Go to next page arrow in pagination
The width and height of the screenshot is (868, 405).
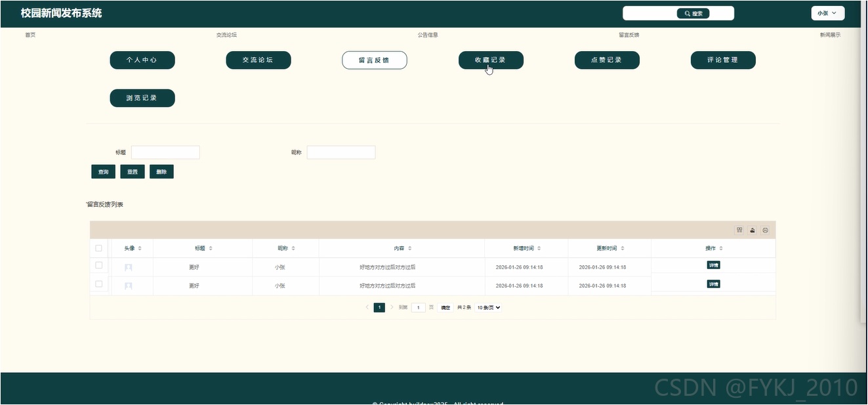click(392, 307)
